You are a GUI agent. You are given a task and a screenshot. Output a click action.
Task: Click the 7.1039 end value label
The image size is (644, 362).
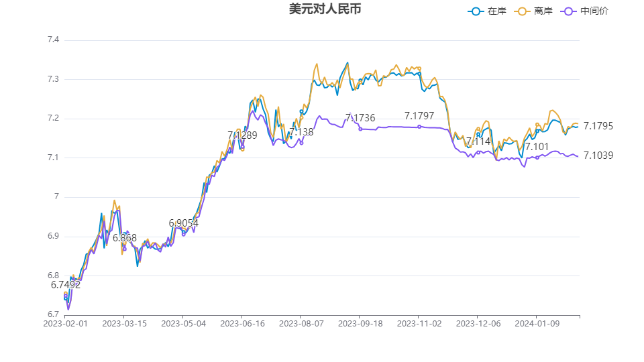[x=598, y=156]
